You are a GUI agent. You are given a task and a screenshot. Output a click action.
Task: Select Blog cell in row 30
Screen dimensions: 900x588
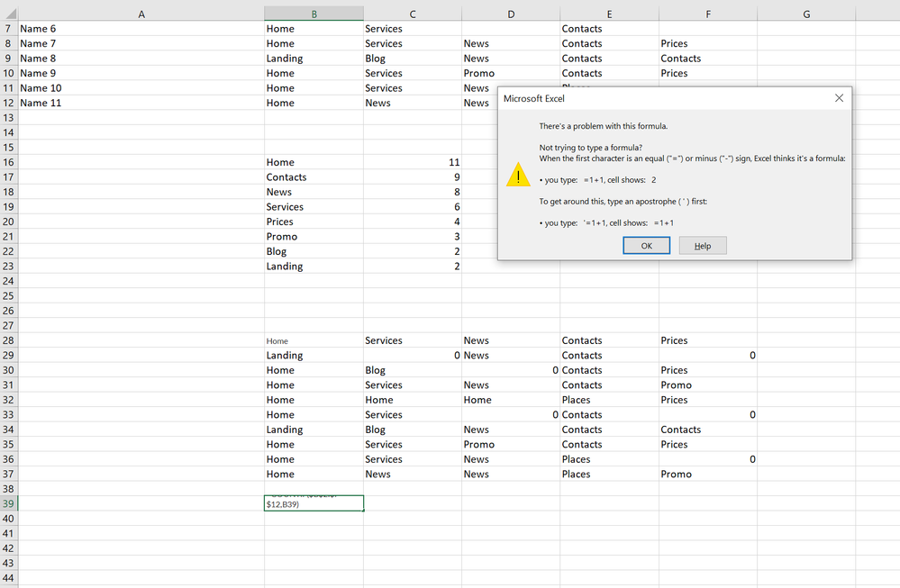413,371
